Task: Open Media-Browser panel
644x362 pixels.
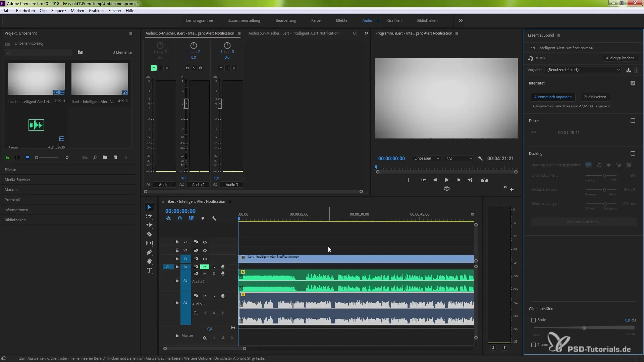Action: pos(17,180)
